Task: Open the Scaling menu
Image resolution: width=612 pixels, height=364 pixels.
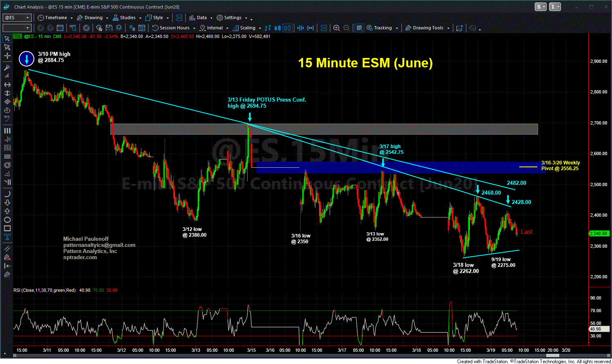Action: click(247, 28)
